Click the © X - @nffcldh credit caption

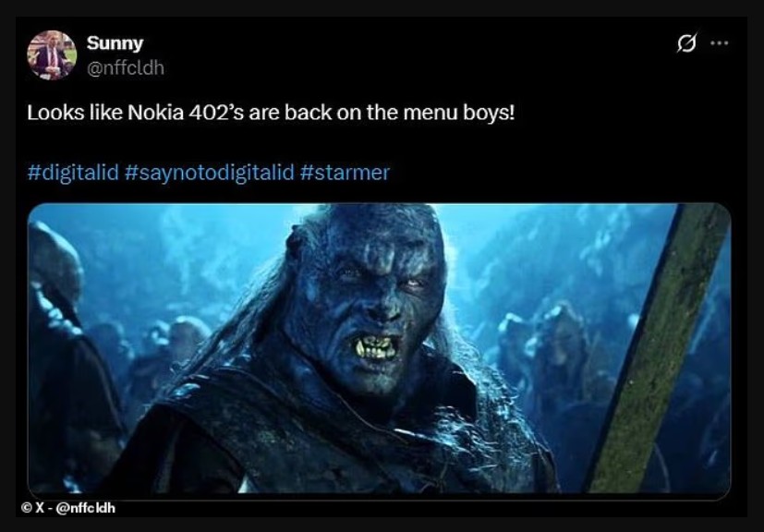[x=68, y=508]
